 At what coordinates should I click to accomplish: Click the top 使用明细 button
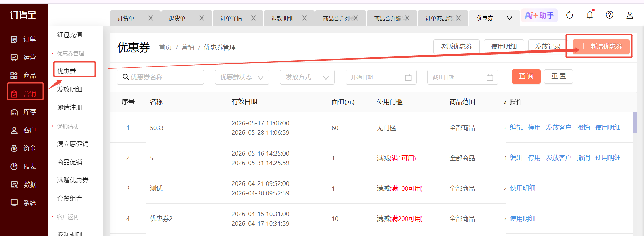[x=504, y=46]
